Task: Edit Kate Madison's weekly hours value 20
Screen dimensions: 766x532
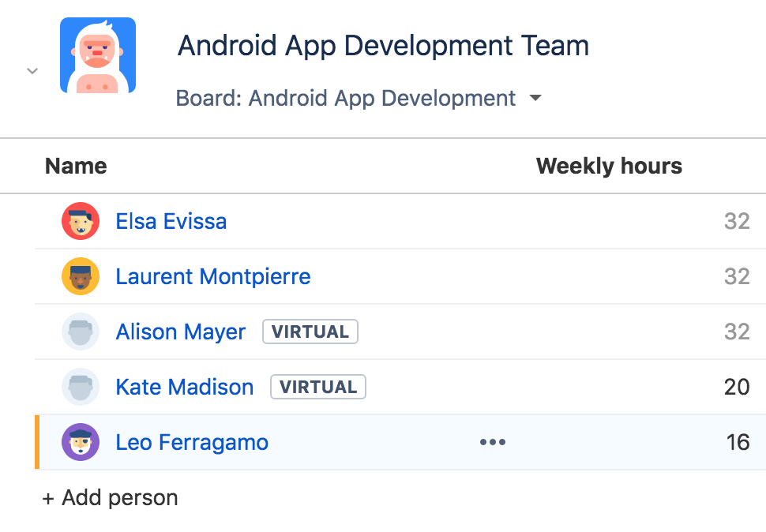Action: [x=737, y=387]
